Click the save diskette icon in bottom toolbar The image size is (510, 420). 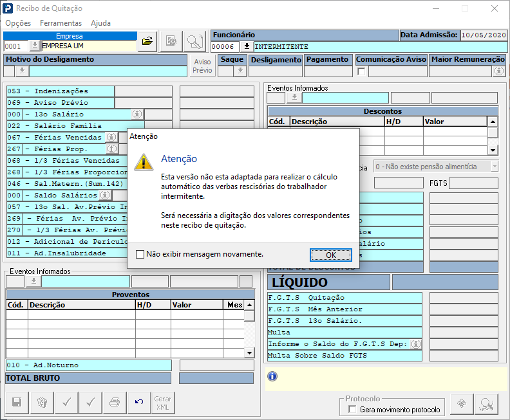pos(17,403)
